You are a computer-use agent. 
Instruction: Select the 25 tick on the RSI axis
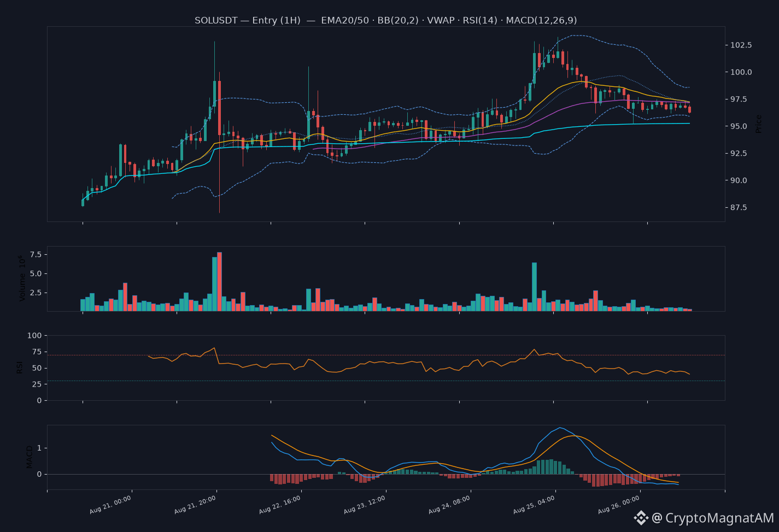coord(37,384)
